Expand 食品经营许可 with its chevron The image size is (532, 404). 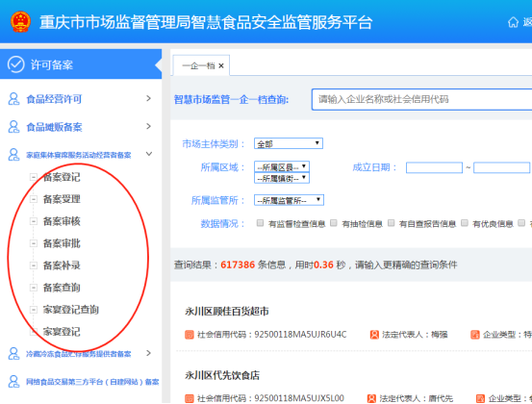tap(148, 98)
